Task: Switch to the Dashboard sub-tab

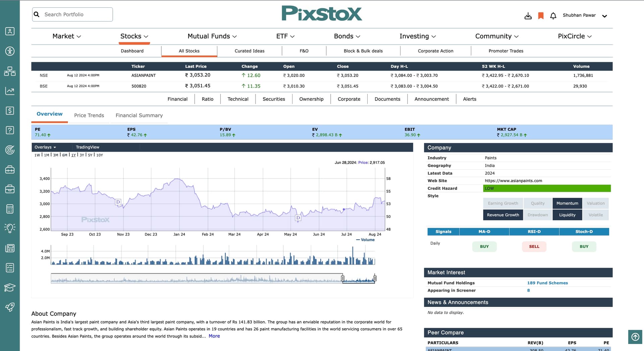Action: (x=132, y=51)
